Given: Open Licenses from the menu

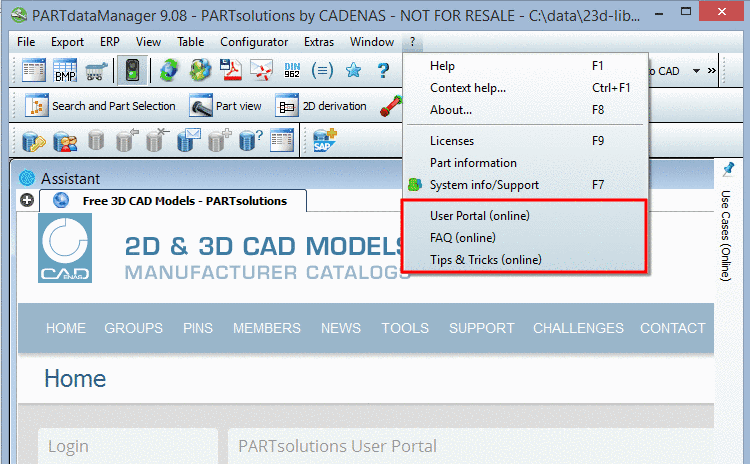Looking at the screenshot, I should point(525,141).
